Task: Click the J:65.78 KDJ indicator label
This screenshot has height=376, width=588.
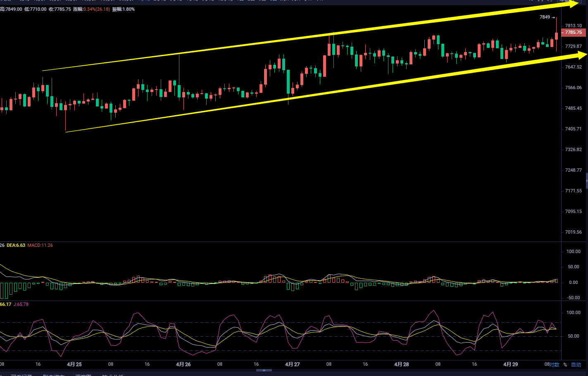Action: [x=21, y=304]
